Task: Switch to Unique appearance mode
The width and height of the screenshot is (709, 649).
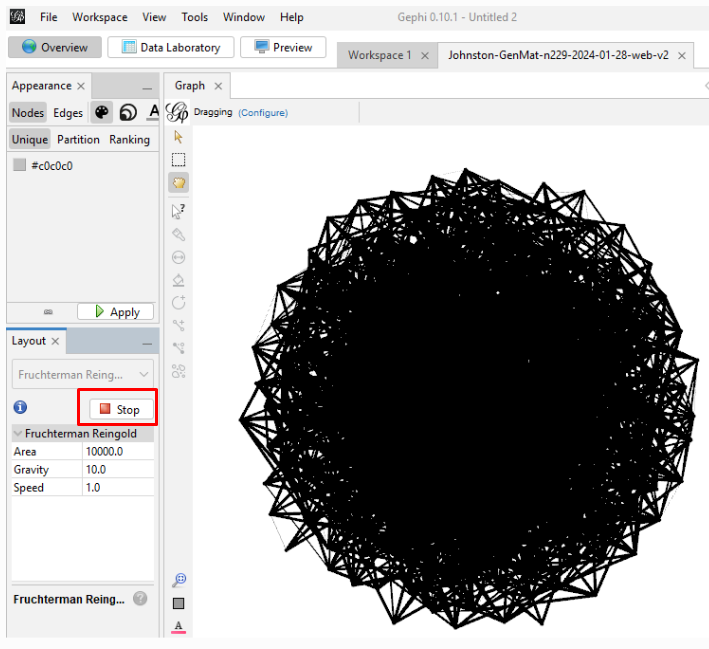Action: coord(29,139)
